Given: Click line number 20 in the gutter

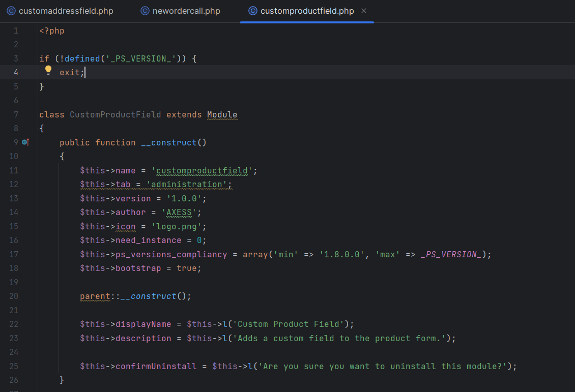Looking at the screenshot, I should click(x=14, y=296).
